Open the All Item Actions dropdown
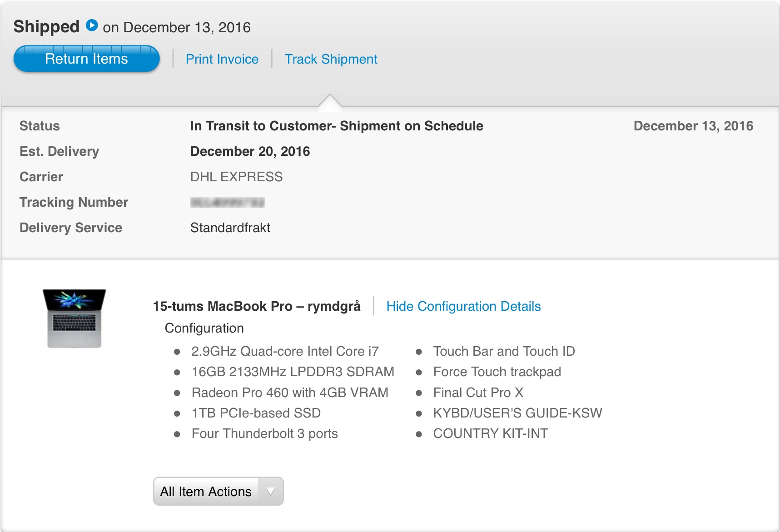The image size is (780, 532). (219, 491)
